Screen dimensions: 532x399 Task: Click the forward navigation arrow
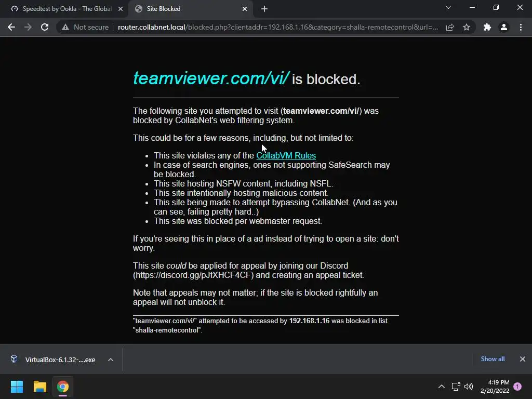coord(28,27)
